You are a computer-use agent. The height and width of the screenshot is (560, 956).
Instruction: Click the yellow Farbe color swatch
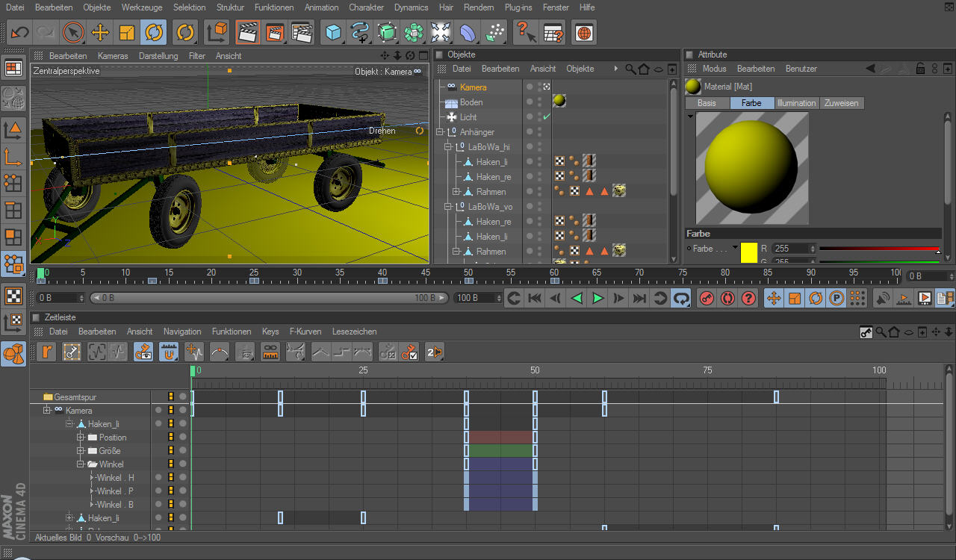tap(748, 252)
